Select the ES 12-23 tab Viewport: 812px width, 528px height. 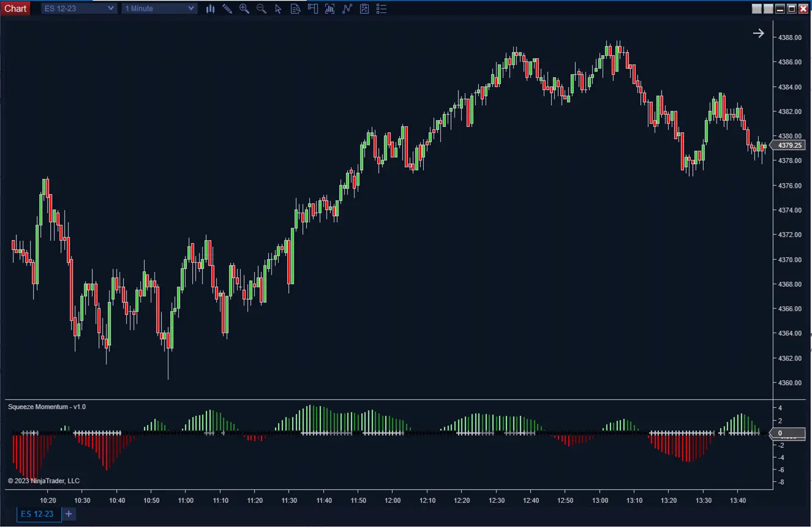[37, 514]
